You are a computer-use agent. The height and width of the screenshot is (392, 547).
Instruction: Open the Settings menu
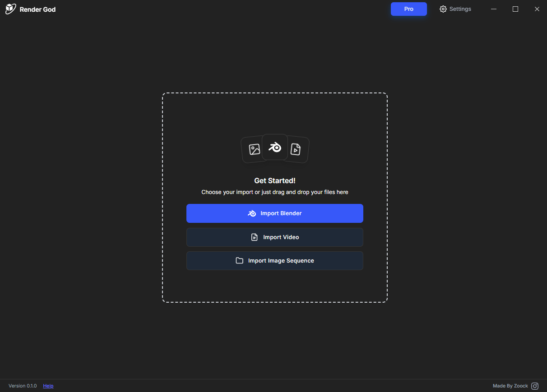click(459, 9)
